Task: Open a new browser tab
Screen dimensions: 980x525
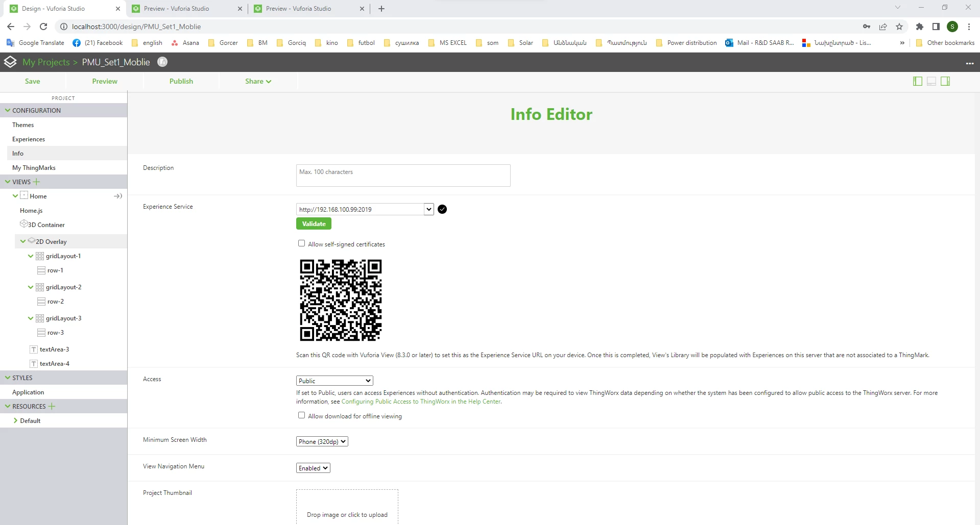Action: [381, 9]
